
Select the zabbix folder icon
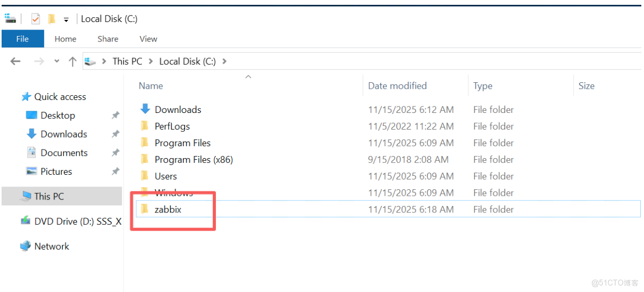tap(144, 209)
